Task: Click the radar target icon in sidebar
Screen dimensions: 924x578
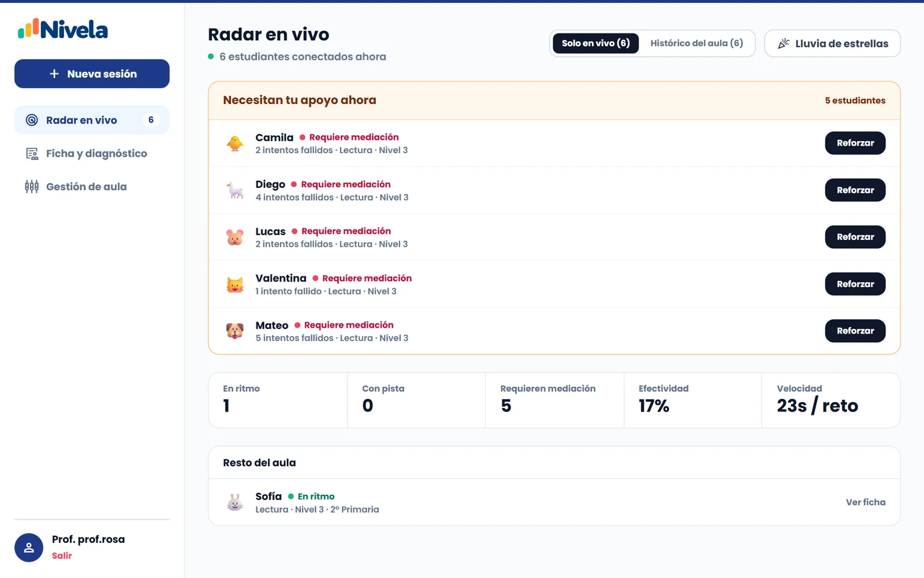Action: click(32, 120)
